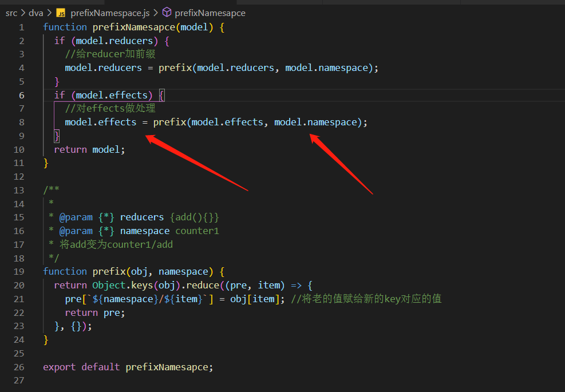
Task: Click line number 1 to select the line
Action: (21, 26)
